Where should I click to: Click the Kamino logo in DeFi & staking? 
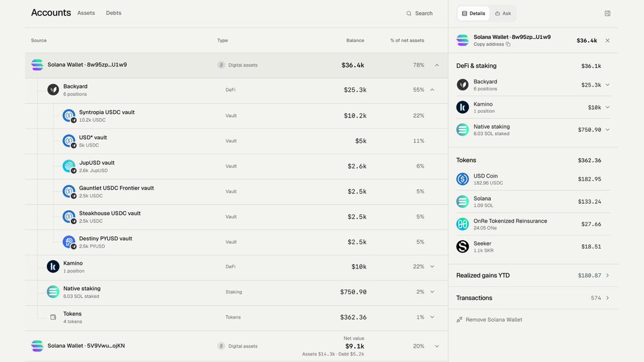coord(463,107)
